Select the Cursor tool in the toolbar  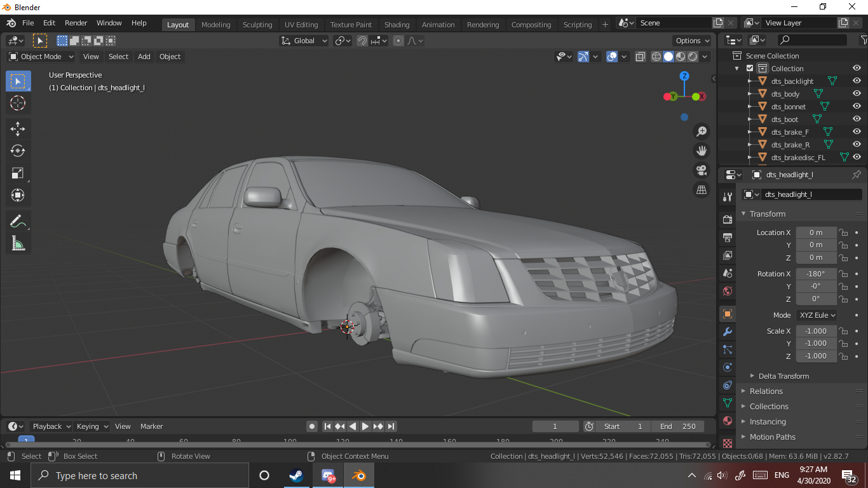tap(18, 104)
